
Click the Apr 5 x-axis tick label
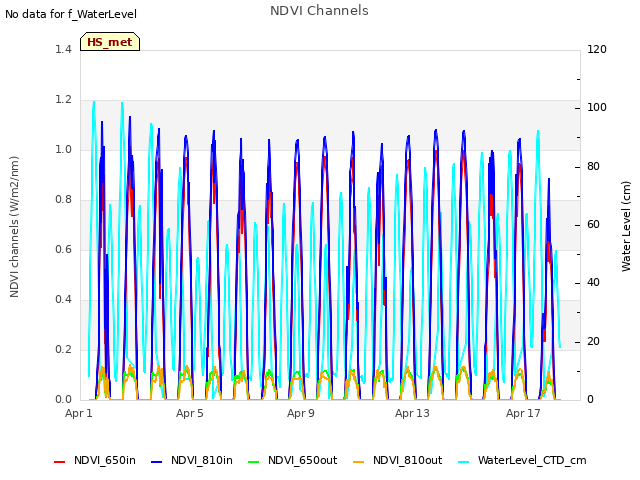tap(189, 413)
